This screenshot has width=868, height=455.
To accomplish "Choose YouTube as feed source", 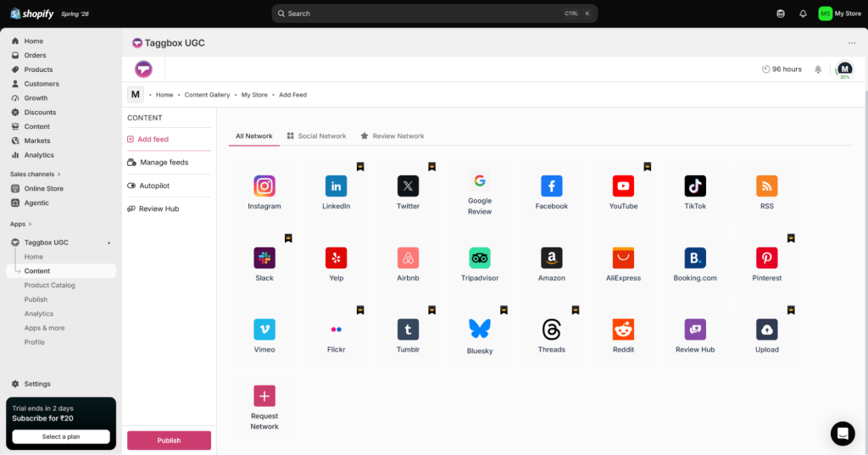I will point(623,186).
